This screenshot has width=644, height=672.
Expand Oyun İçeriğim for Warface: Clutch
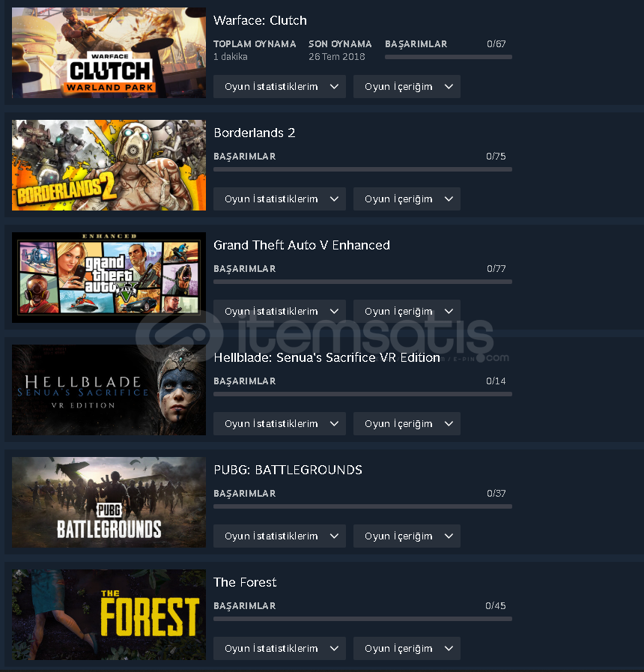[x=407, y=87]
